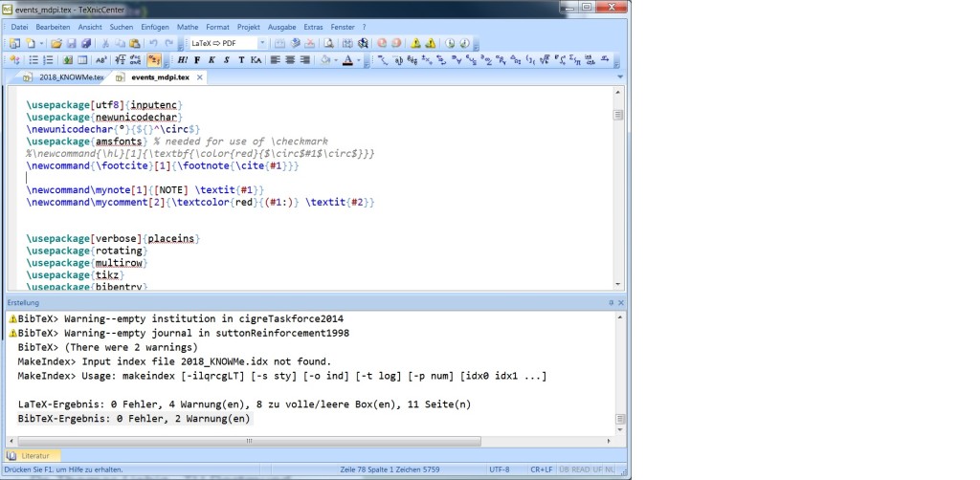Open the fill color dropdown arrow
The image size is (980, 480).
tap(336, 60)
